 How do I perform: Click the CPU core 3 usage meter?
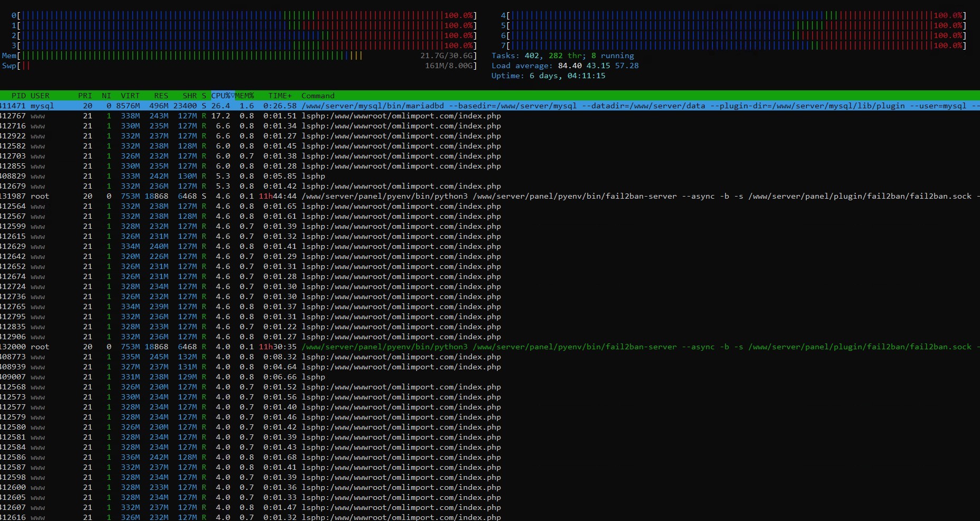(x=244, y=46)
